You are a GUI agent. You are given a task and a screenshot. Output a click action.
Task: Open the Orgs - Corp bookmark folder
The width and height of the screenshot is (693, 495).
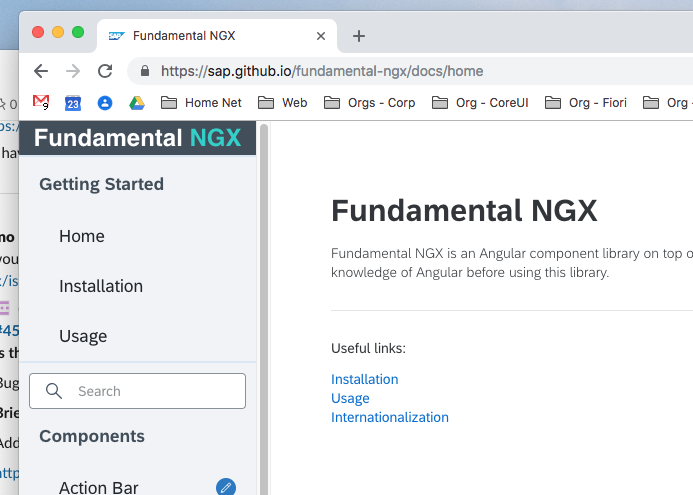(369, 103)
